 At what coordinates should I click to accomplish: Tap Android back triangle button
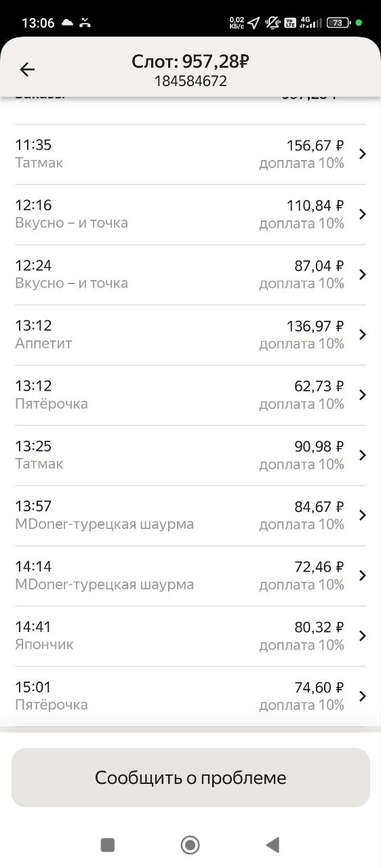(x=273, y=844)
